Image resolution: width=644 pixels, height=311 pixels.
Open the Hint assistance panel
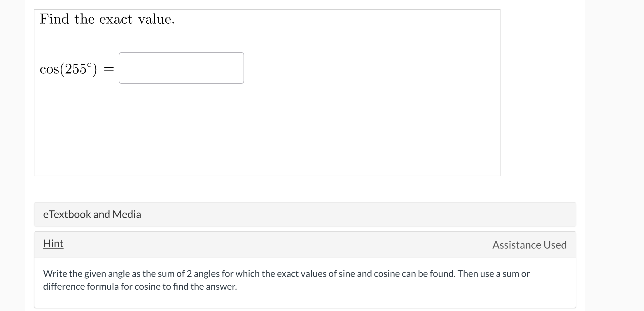coord(53,243)
